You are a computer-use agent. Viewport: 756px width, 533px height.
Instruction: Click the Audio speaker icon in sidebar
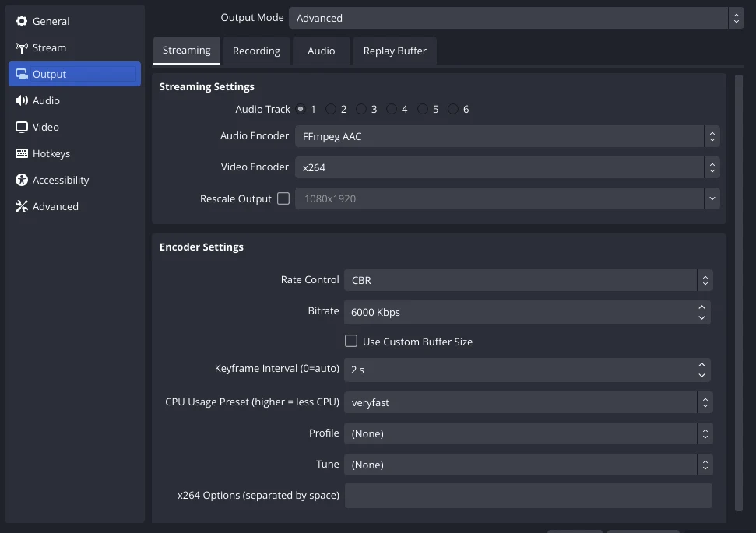coord(22,100)
